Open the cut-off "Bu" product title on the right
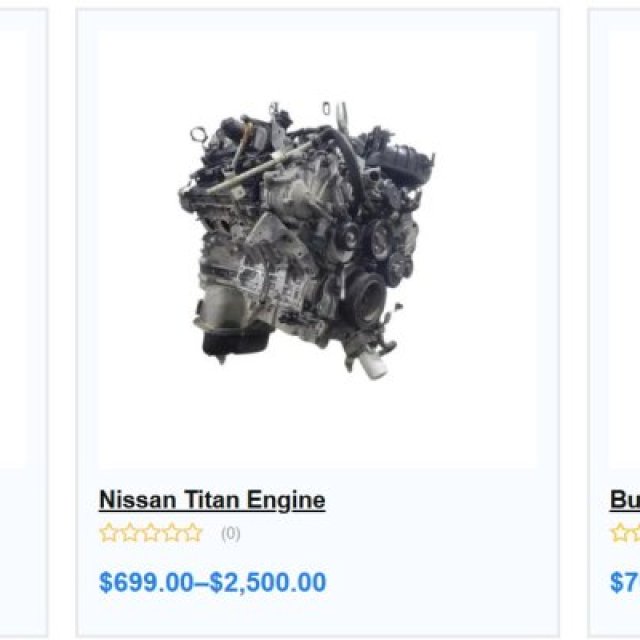Image resolution: width=640 pixels, height=640 pixels. 625,500
